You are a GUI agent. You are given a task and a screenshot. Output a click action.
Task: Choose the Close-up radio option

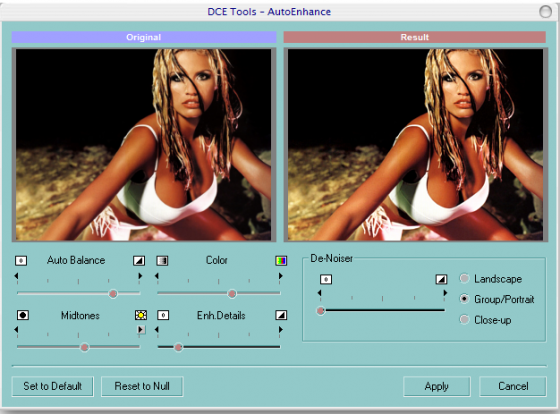[x=464, y=319]
